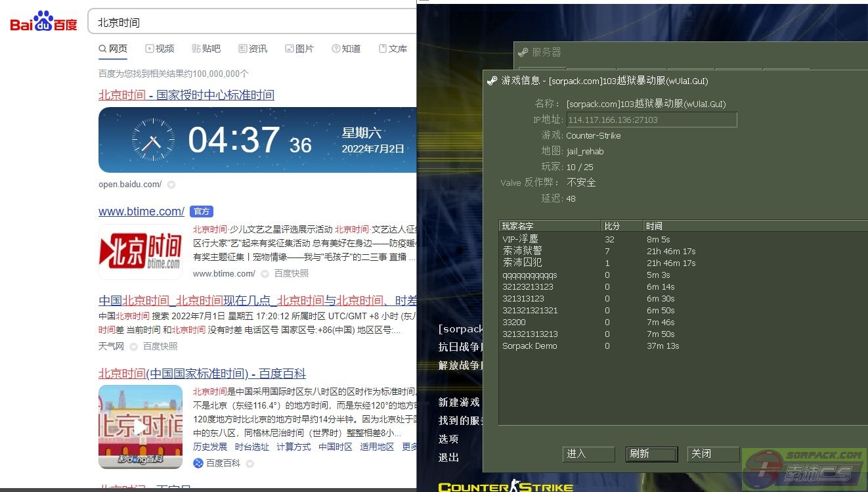The width and height of the screenshot is (868, 492).
Task: Open the 适用地区 sub-link
Action: tap(377, 447)
